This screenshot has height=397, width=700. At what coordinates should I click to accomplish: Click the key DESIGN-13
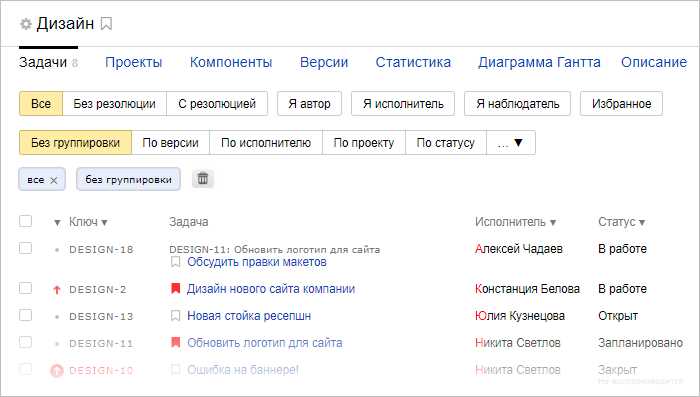[101, 317]
